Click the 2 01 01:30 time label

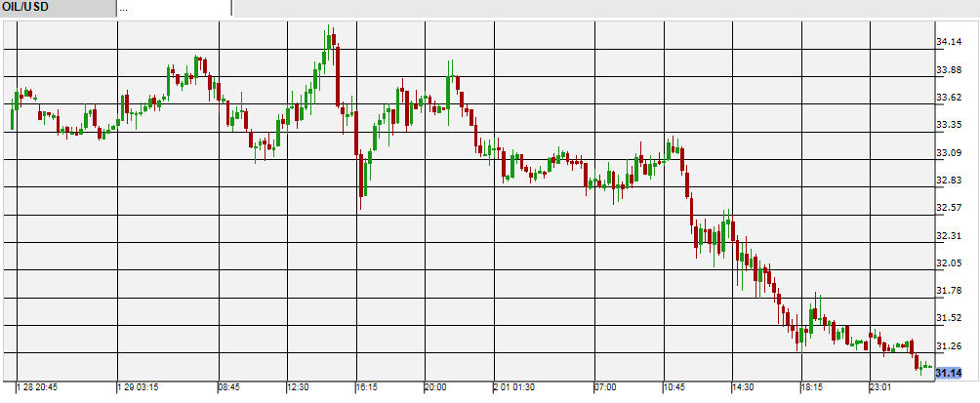point(513,387)
